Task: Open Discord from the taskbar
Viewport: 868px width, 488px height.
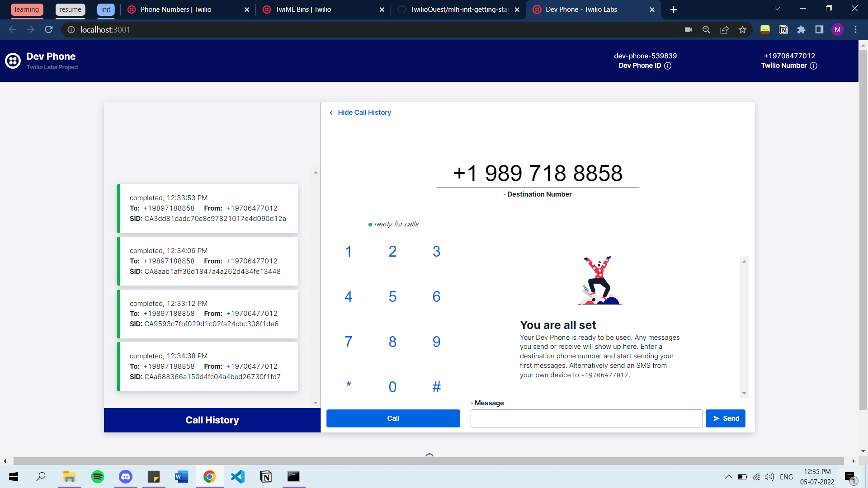Action: pyautogui.click(x=125, y=477)
